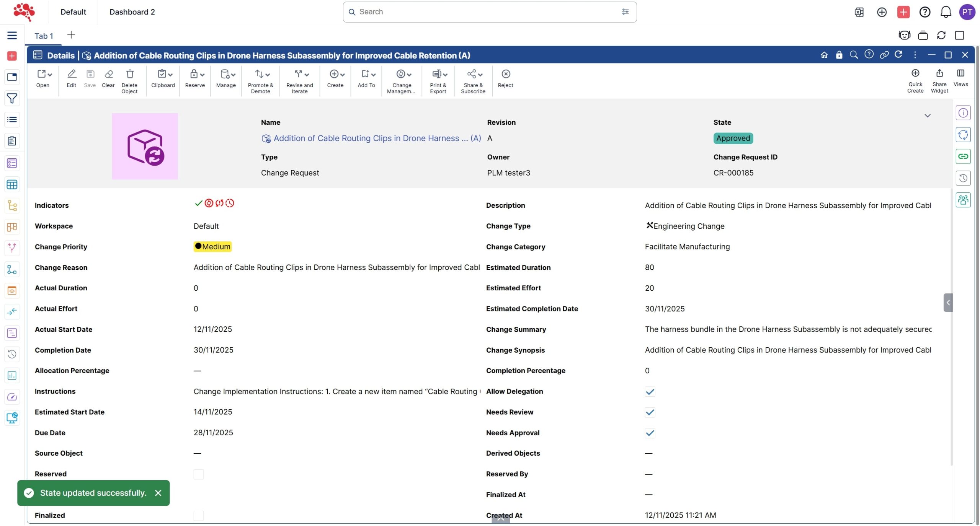Open the Quick Create tool
Image resolution: width=980 pixels, height=526 pixels.
tap(915, 73)
